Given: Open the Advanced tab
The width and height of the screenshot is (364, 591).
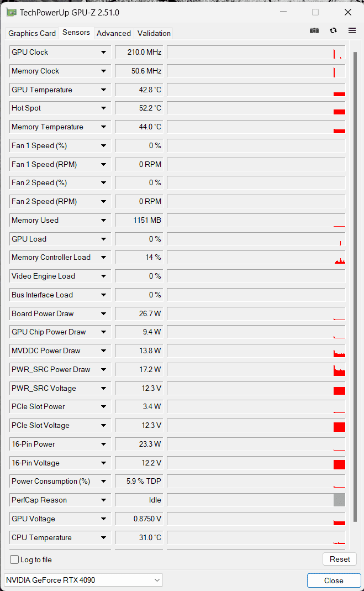Looking at the screenshot, I should point(114,33).
